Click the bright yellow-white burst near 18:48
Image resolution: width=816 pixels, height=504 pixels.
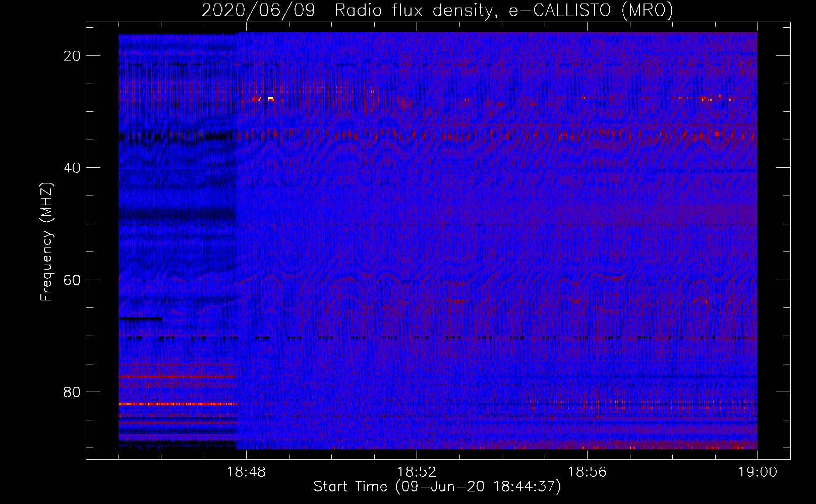pyautogui.click(x=270, y=98)
